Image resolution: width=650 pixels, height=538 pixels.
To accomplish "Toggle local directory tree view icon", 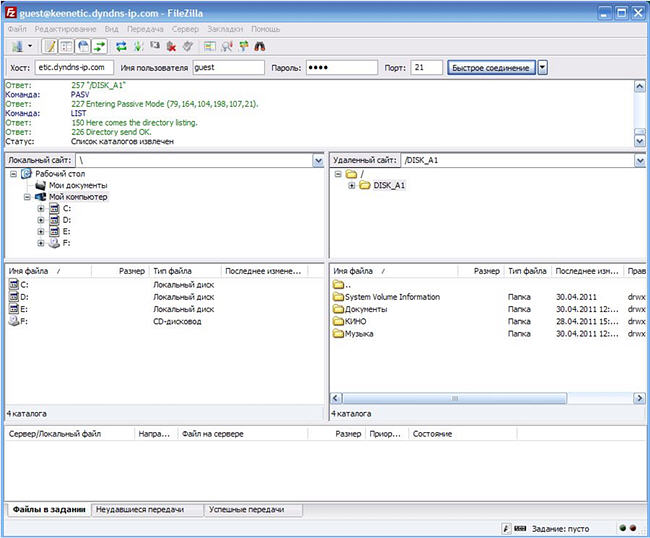I will pyautogui.click(x=67, y=46).
